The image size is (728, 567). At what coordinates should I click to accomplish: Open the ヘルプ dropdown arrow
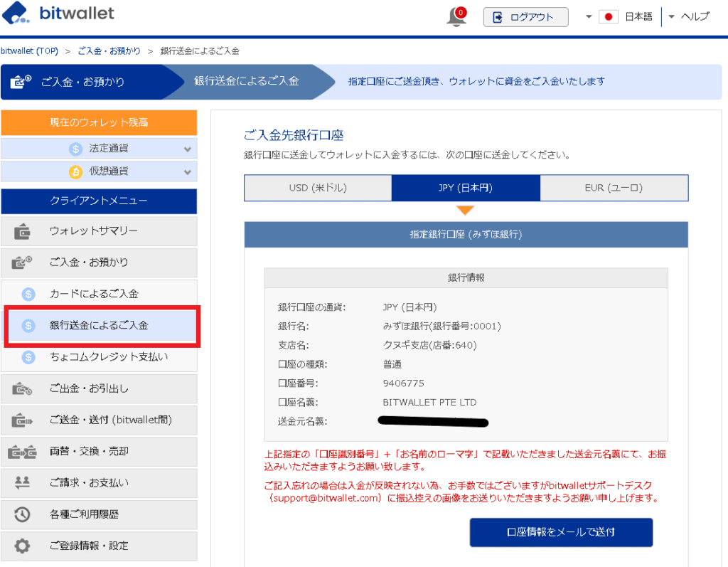tap(671, 17)
